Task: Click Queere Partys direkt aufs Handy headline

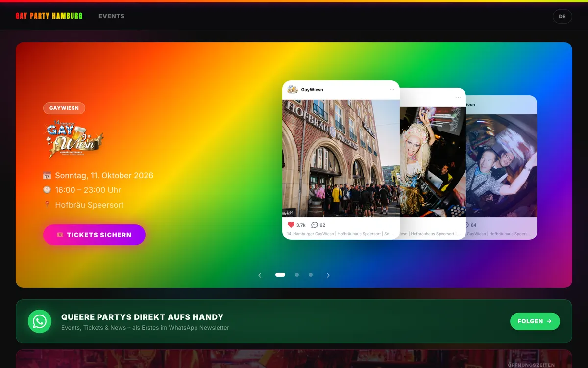Action: [143, 317]
